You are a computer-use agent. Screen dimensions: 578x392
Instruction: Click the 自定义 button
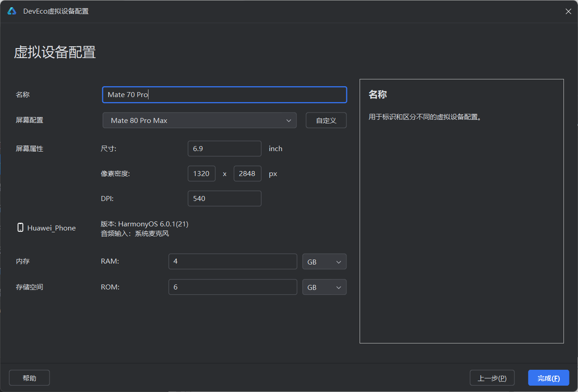click(326, 120)
